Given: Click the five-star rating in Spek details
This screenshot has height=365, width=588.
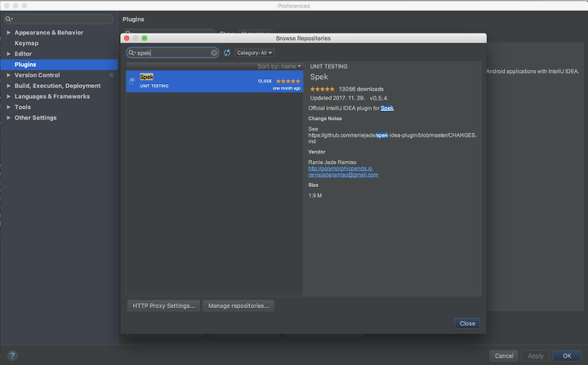Looking at the screenshot, I should click(322, 89).
